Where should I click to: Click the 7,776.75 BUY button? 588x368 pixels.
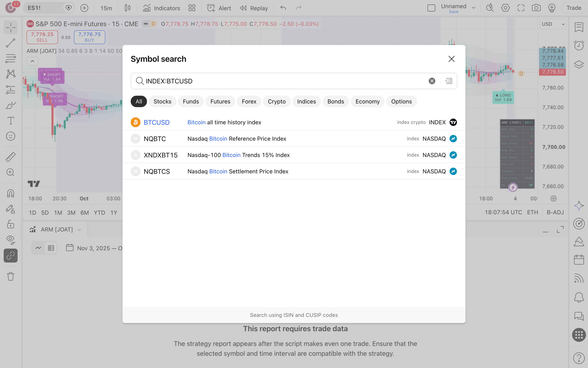tap(89, 37)
